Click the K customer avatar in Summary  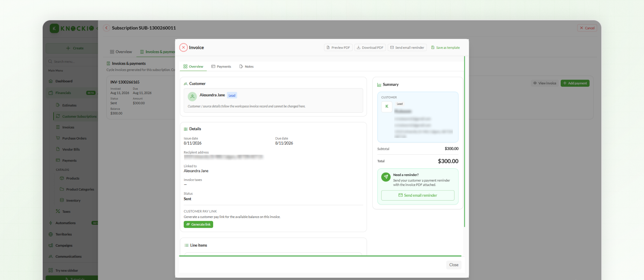pos(387,106)
